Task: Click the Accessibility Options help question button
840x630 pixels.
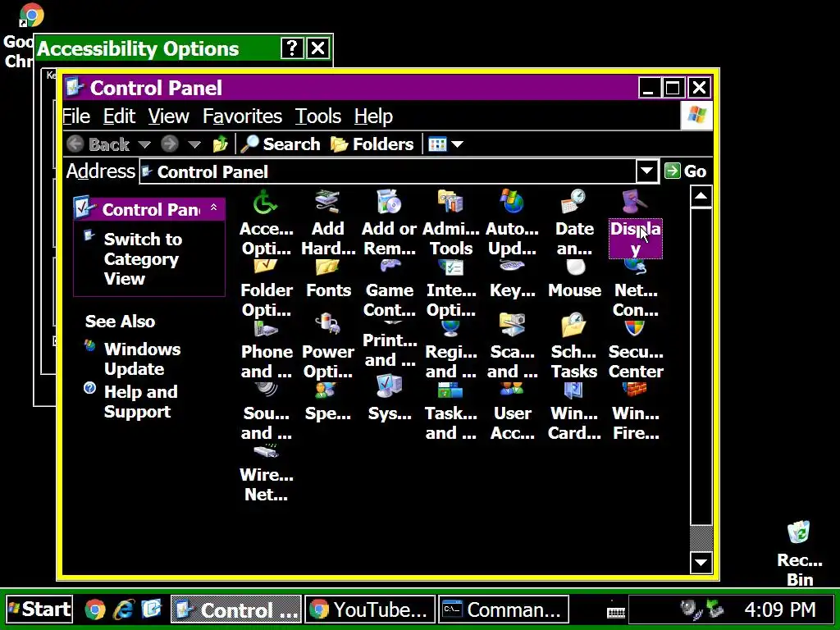Action: [x=293, y=48]
